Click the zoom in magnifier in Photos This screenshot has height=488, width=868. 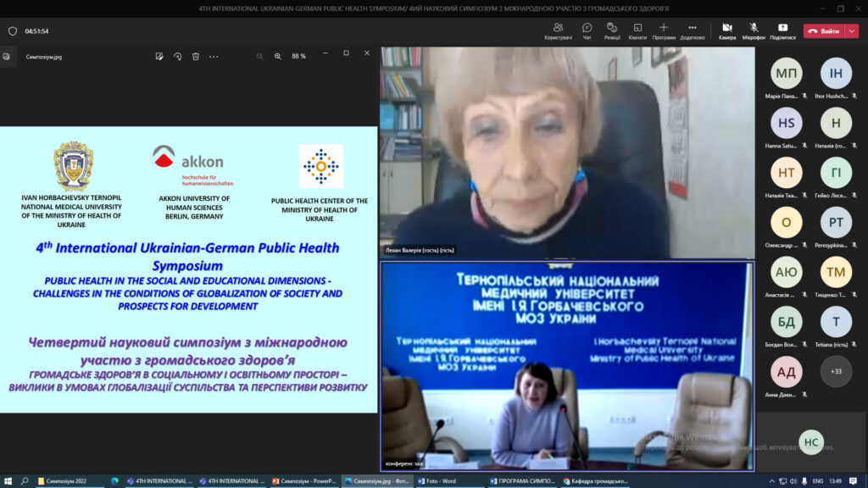[x=278, y=56]
